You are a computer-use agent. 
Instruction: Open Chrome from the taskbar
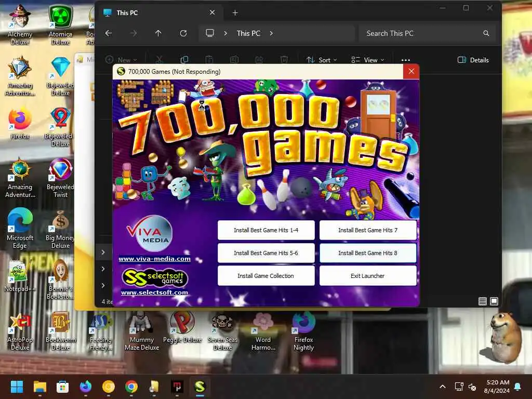point(131,387)
